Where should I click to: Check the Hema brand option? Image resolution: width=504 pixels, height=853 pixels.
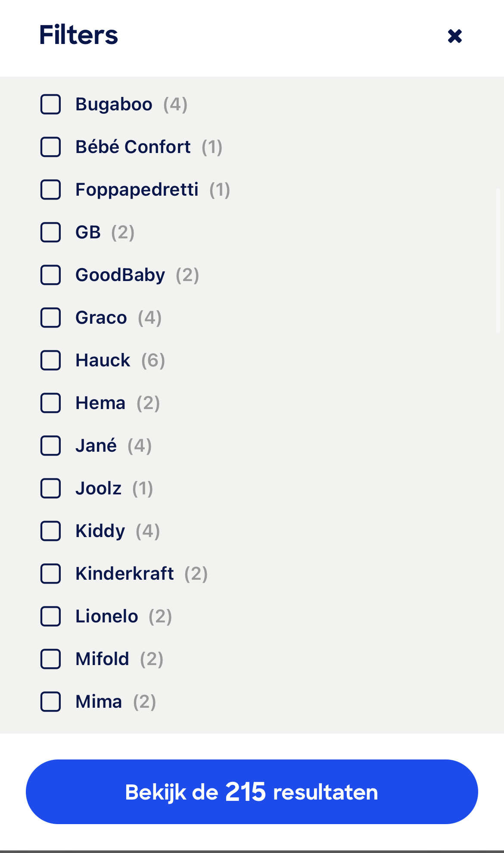[x=51, y=403]
